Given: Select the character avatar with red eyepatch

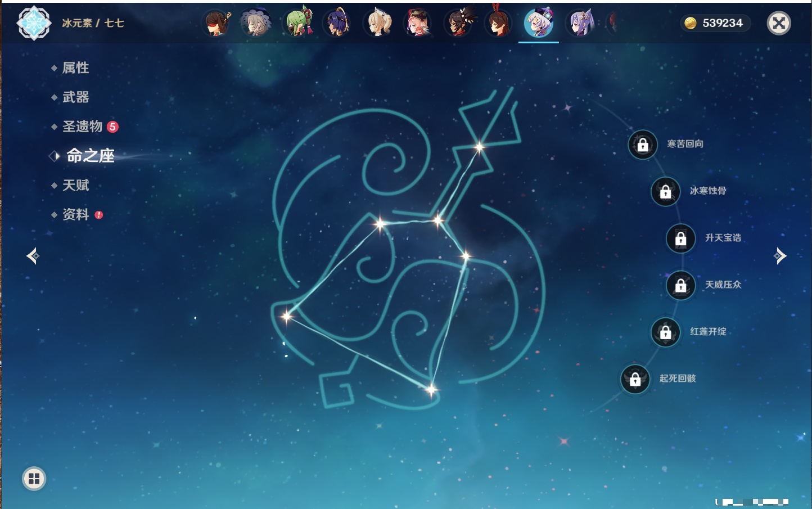Looking at the screenshot, I should [216, 24].
